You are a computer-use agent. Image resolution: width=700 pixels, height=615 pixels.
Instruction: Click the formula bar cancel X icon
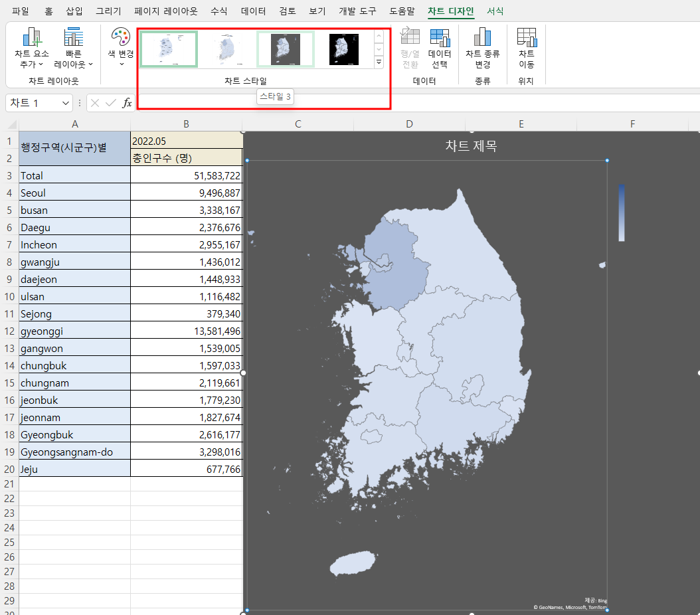click(x=95, y=103)
